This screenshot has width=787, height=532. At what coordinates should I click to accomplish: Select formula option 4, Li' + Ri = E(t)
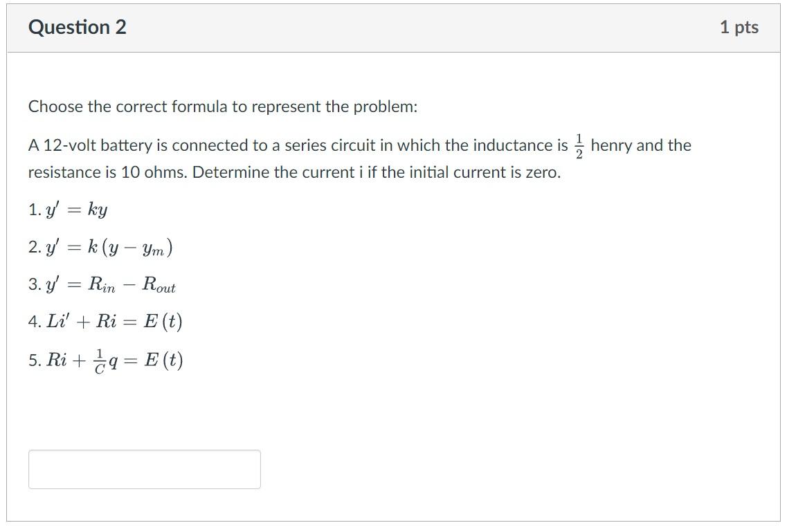point(104,321)
